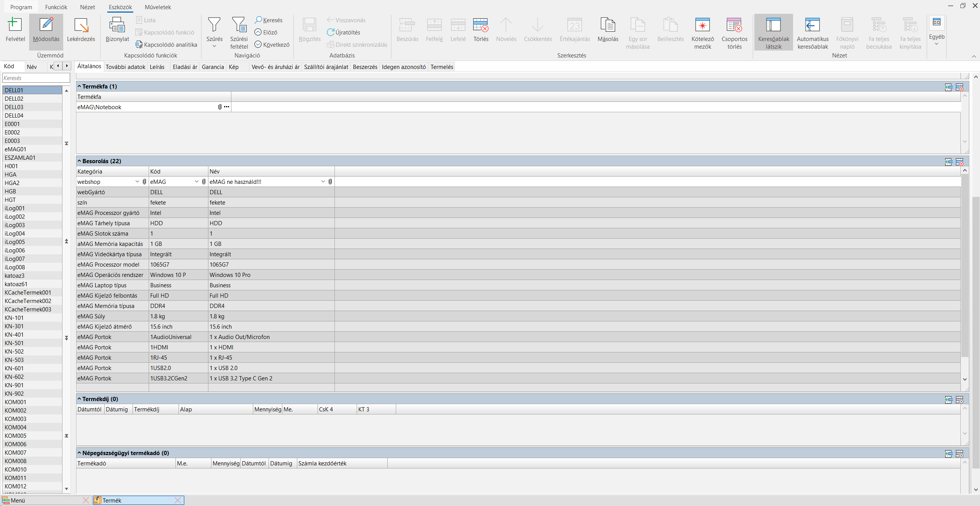Image resolution: width=980 pixels, height=506 pixels.
Task: Expand the Szűrés dropdown arrow
Action: pos(214,46)
